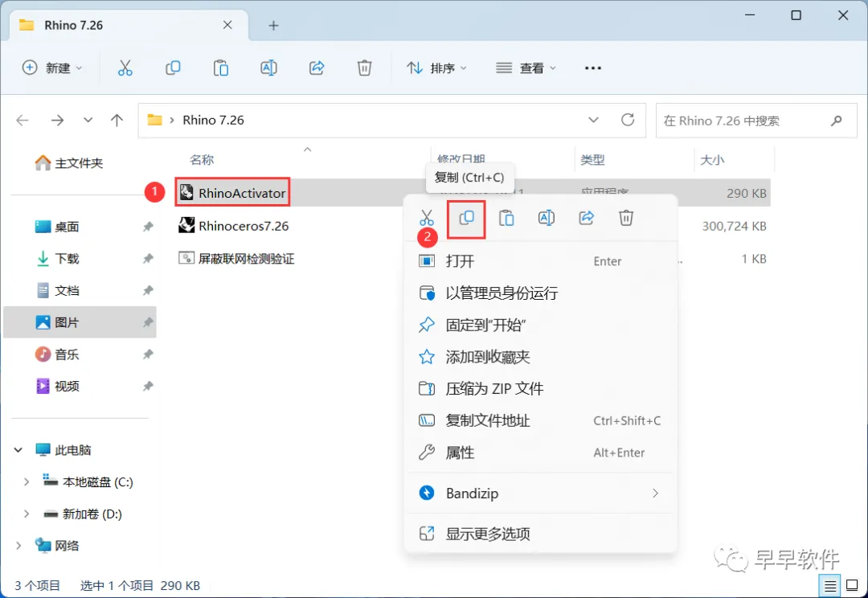This screenshot has width=868, height=598.
Task: Open 下载 in the sidebar
Action: (x=58, y=259)
